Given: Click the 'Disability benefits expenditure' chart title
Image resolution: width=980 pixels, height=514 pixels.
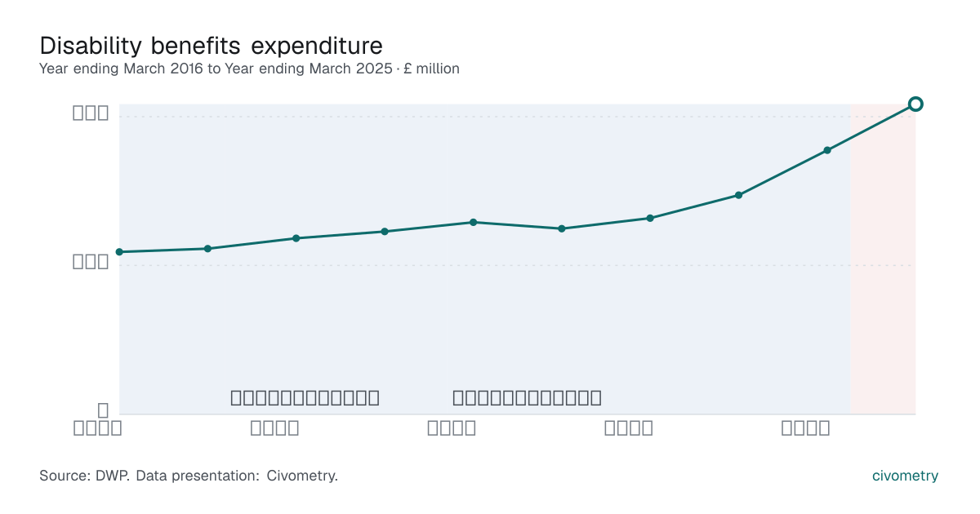Looking at the screenshot, I should click(x=211, y=45).
